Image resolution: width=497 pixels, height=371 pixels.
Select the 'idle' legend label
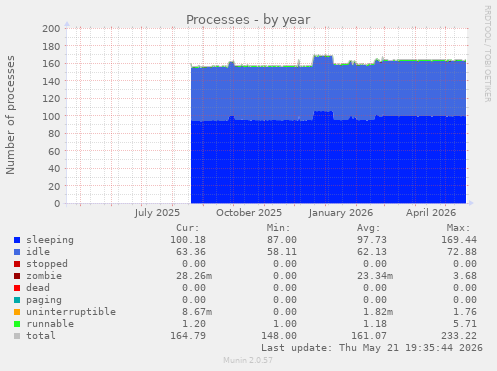click(38, 252)
